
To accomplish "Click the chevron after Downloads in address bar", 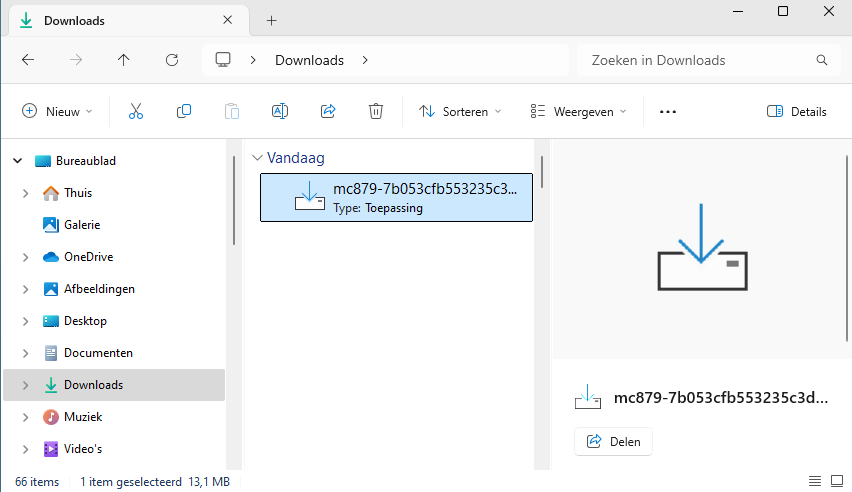I will tap(365, 60).
